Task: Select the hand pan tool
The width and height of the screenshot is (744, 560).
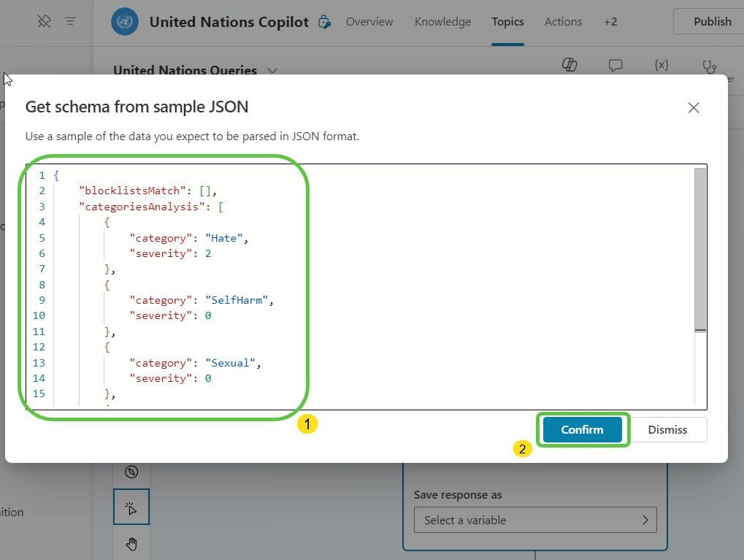Action: coord(131,543)
